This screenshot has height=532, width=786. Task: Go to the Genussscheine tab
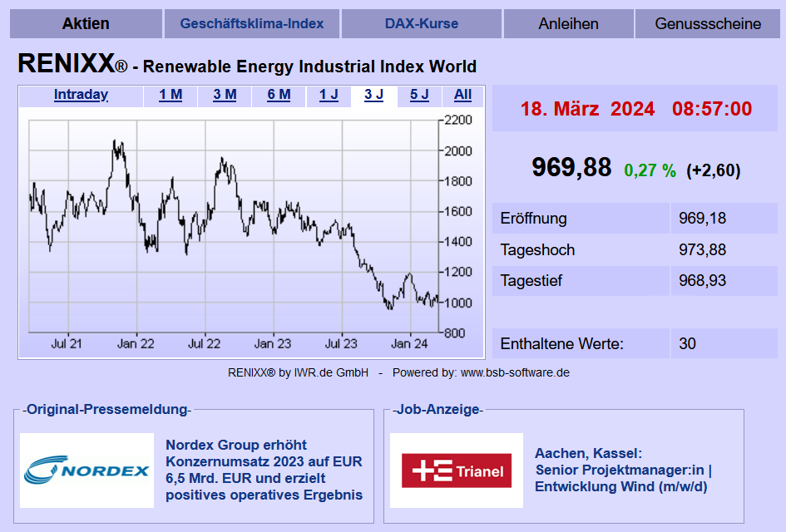click(708, 23)
